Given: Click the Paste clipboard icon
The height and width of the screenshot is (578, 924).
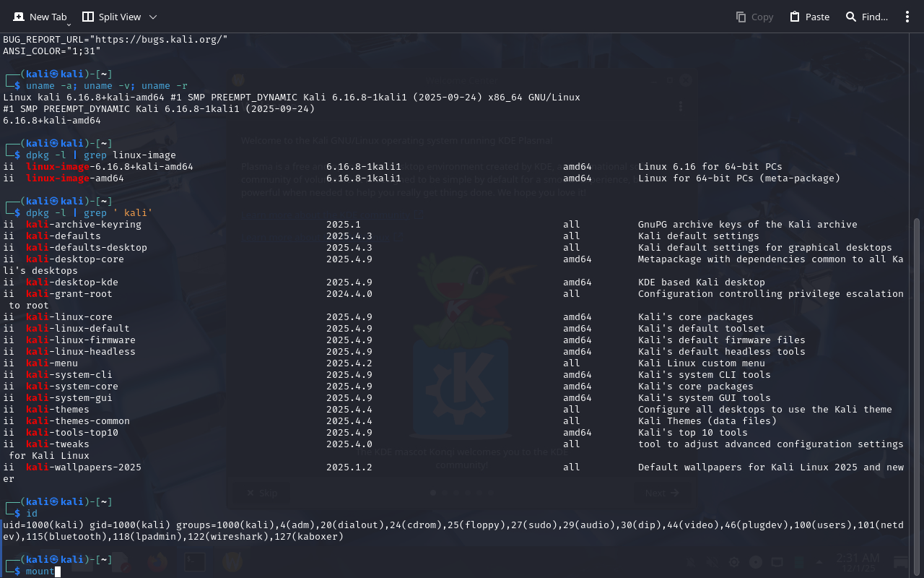Looking at the screenshot, I should [795, 17].
